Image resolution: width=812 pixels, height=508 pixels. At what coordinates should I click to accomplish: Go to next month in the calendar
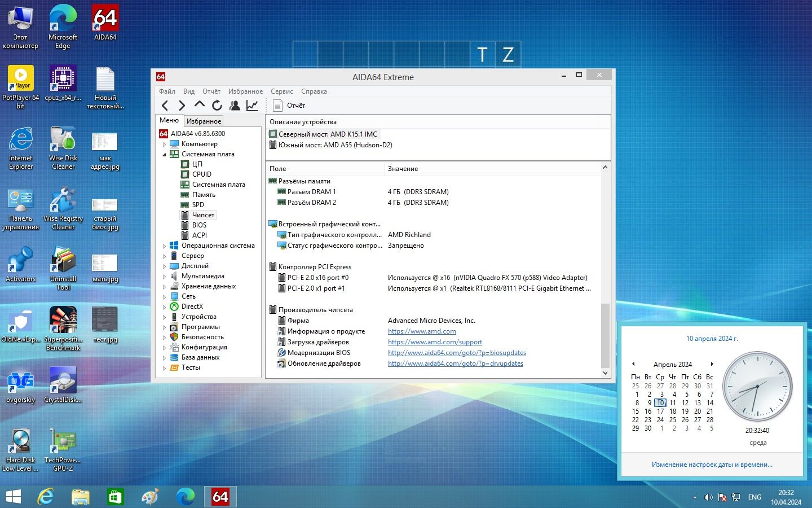[x=712, y=364]
